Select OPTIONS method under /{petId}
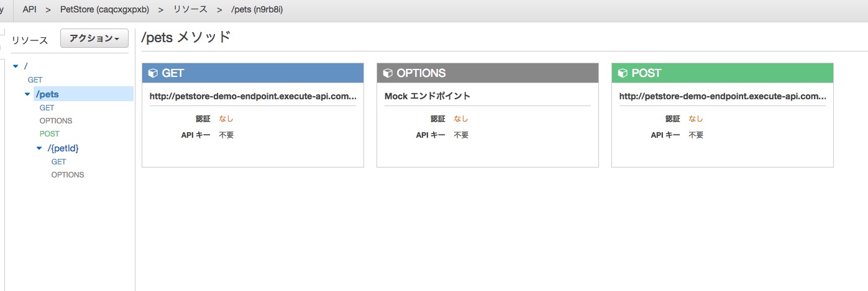Screen dimensions: 868x291 pyautogui.click(x=68, y=175)
